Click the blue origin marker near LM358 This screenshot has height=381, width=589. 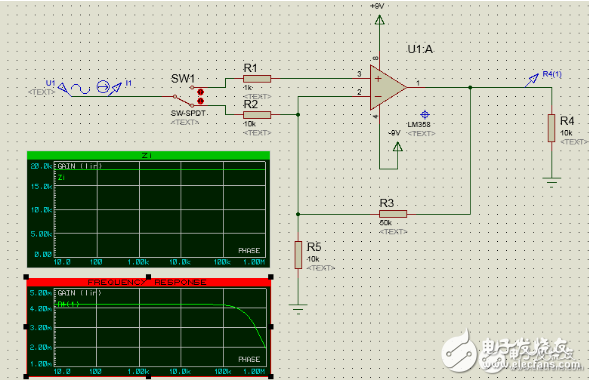(x=425, y=115)
